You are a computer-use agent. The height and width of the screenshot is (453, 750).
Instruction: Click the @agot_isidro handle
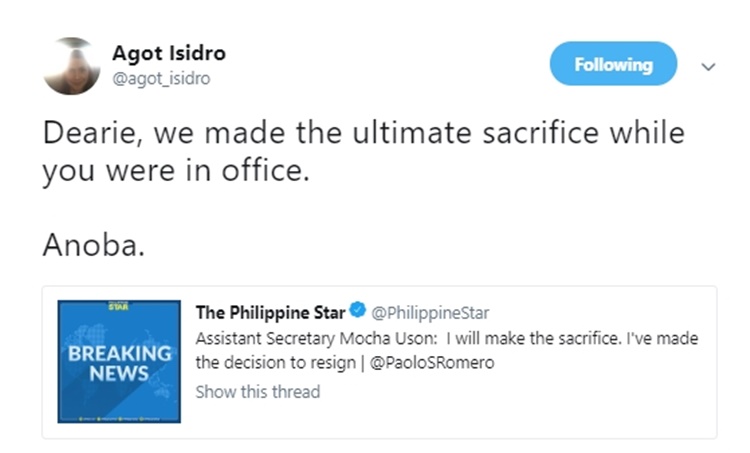coord(161,78)
